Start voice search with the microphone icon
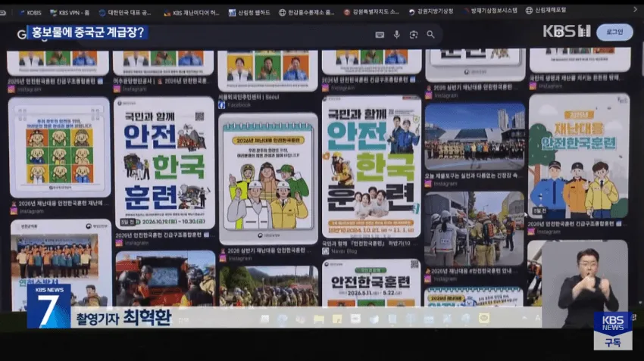 click(x=396, y=35)
